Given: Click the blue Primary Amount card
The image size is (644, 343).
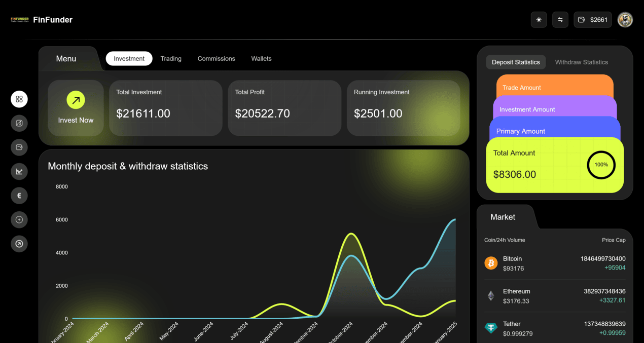Looking at the screenshot, I should point(555,128).
